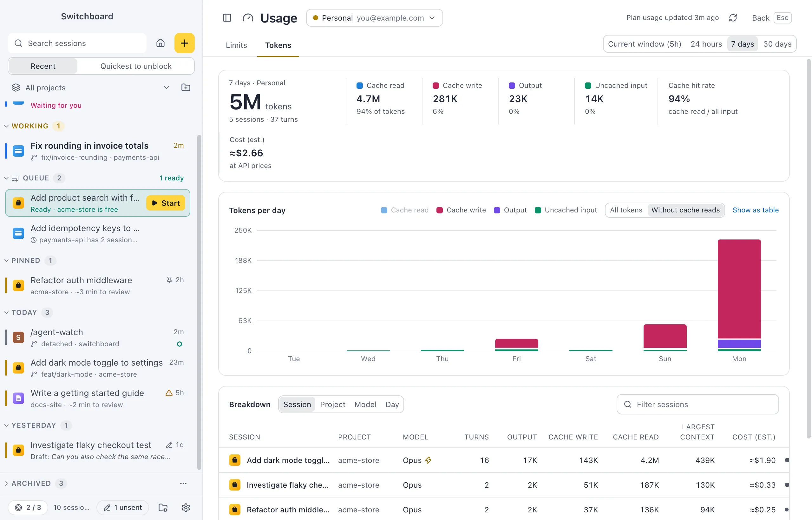812x520 pixels.
Task: Open archived section three-dots menu
Action: click(x=183, y=484)
